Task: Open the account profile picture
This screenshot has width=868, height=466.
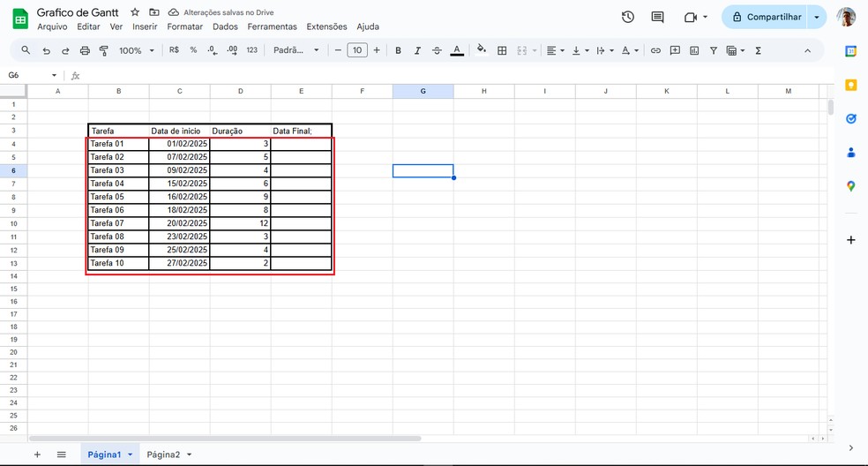Action: click(x=846, y=17)
